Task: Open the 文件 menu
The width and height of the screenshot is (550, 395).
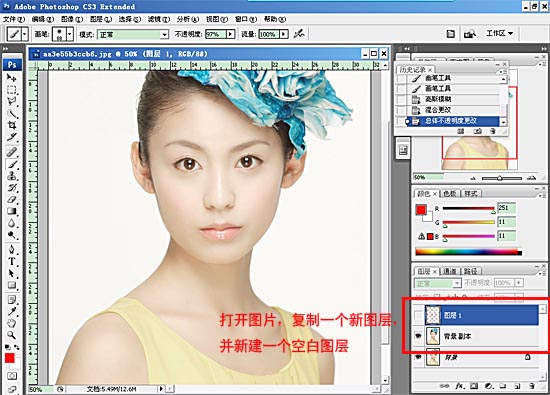Action: [x=14, y=19]
